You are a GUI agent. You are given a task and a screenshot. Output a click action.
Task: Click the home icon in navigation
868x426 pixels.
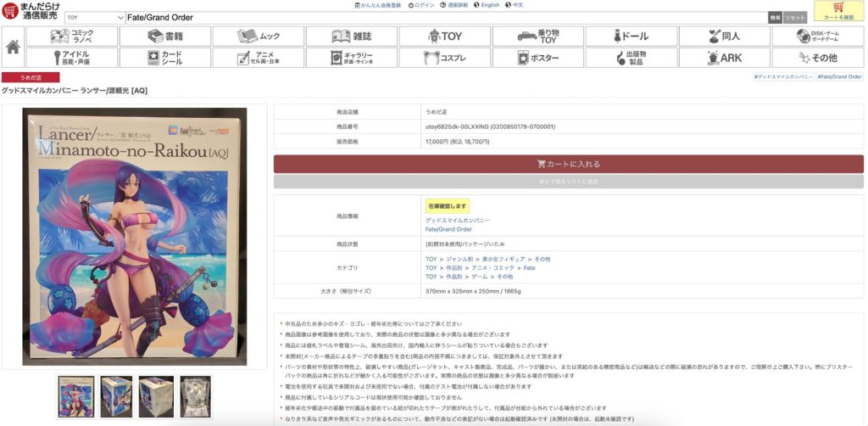click(x=14, y=47)
